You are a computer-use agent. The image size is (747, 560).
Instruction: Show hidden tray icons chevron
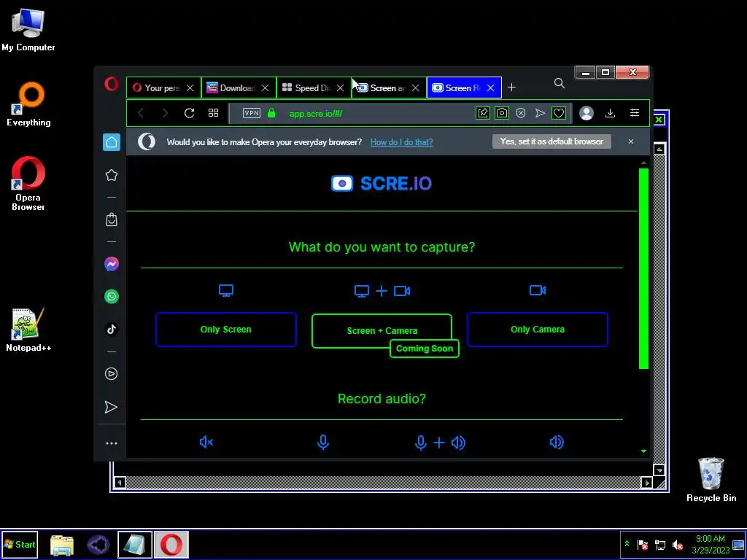click(x=627, y=544)
